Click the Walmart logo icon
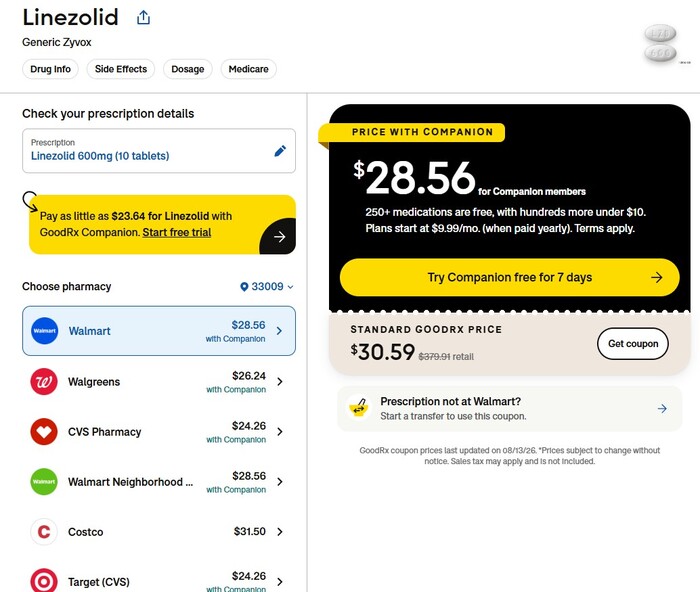 pos(44,331)
